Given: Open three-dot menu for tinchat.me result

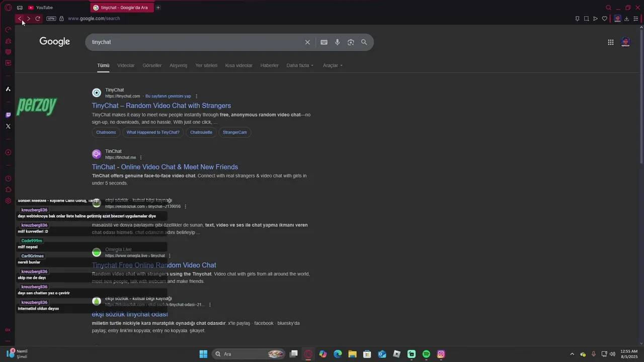Looking at the screenshot, I should pos(141,157).
